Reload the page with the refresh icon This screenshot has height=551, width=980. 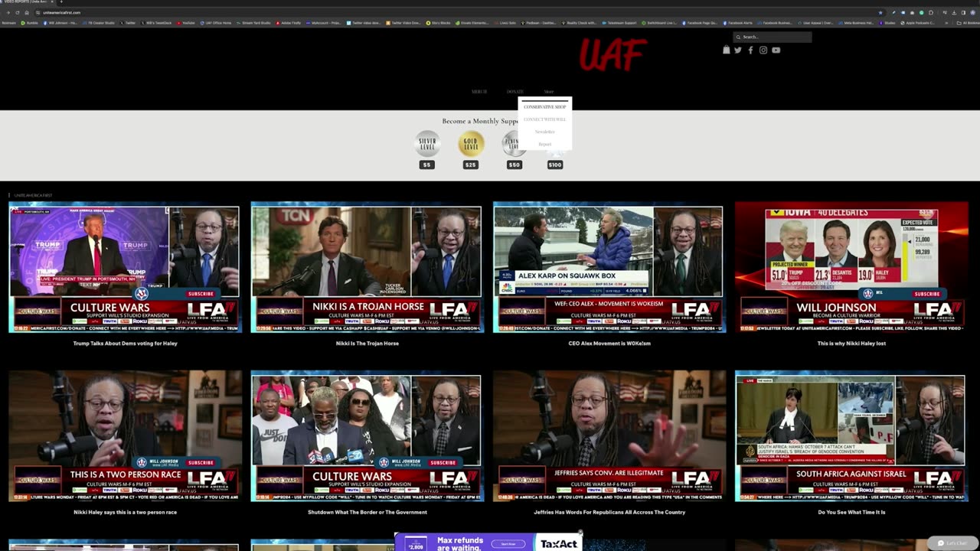[x=18, y=12]
